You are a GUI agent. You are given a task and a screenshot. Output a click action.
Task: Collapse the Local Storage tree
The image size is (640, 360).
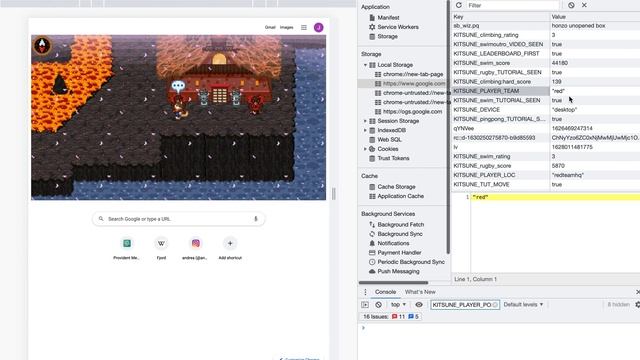click(365, 65)
